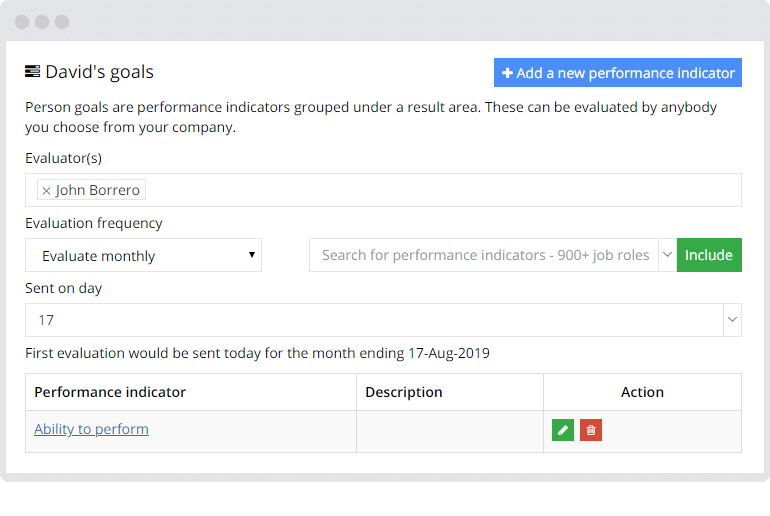Focus the performance indicators search field
Image resolution: width=770 pixels, height=516 pixels.
pos(484,255)
